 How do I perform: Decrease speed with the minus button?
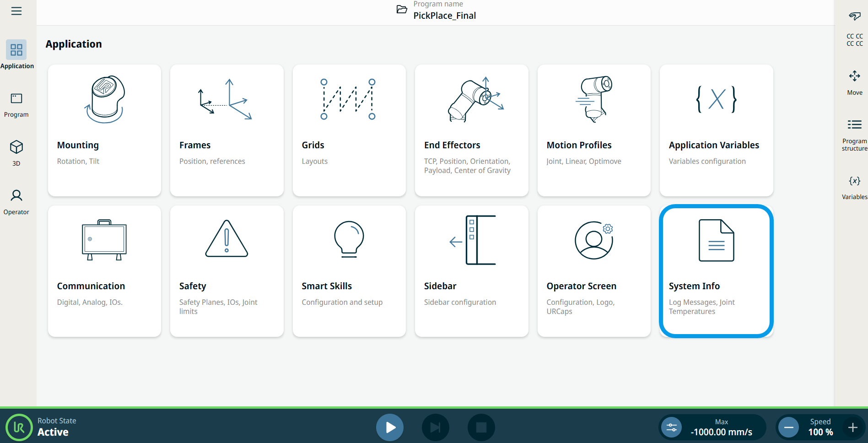(788, 427)
